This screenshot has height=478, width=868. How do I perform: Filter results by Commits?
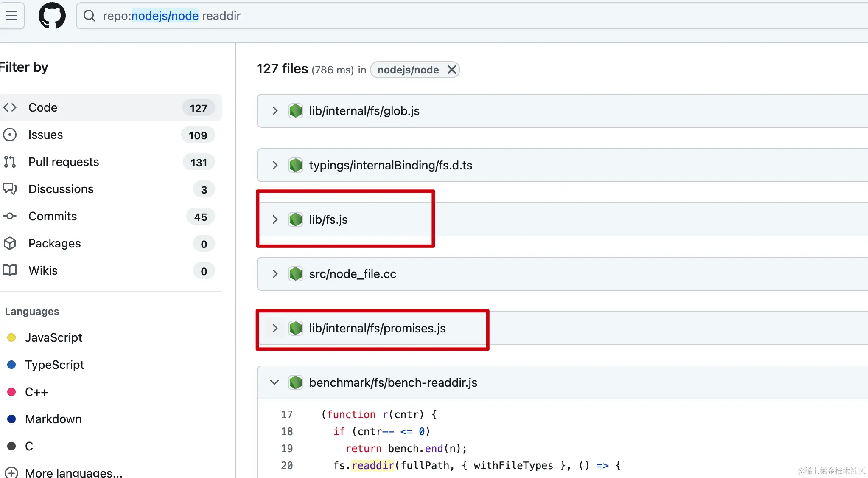111,216
